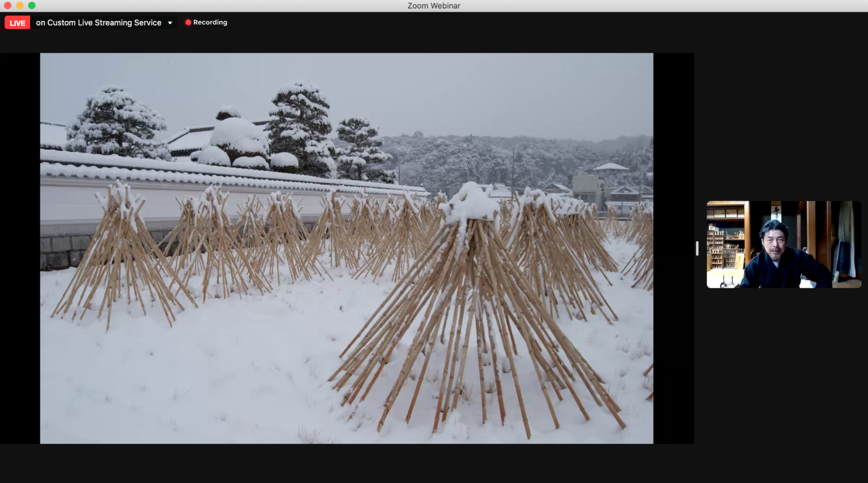Open the Custom Live Streaming Service dropdown arrow
Screen dimensions: 868x483
pos(170,23)
